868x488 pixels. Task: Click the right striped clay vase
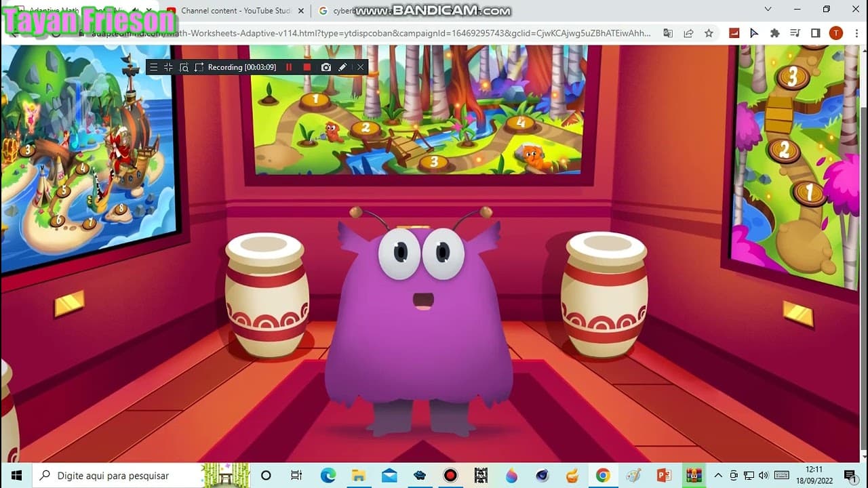[x=604, y=296]
